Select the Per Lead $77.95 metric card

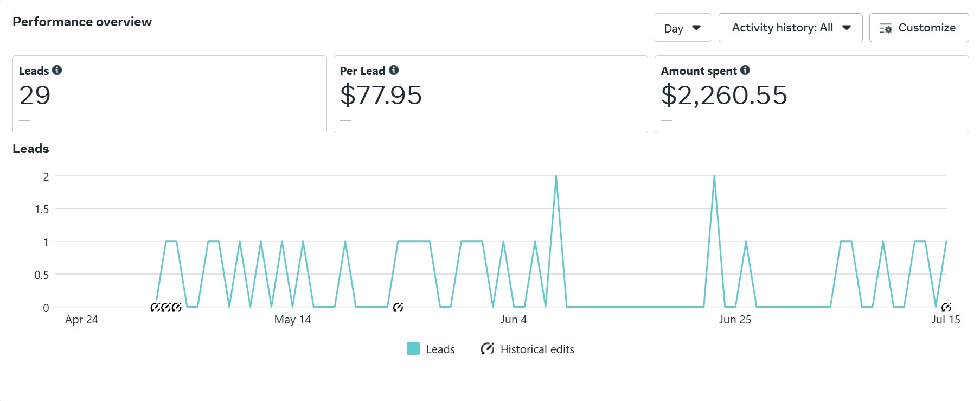pyautogui.click(x=490, y=94)
